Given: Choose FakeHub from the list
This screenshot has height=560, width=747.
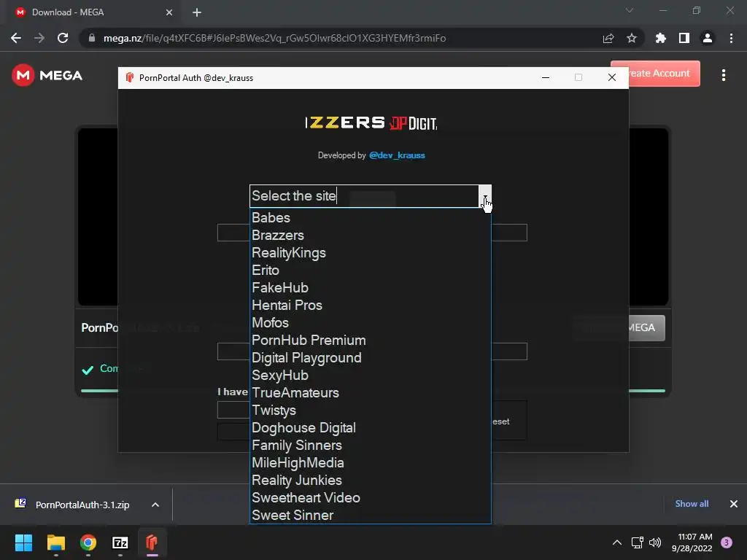Looking at the screenshot, I should pos(370,287).
